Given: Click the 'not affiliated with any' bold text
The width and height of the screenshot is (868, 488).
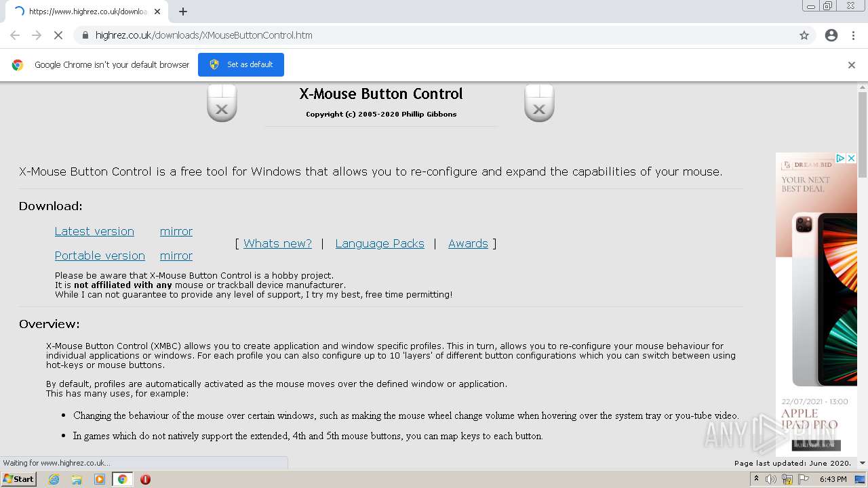Looking at the screenshot, I should point(123,285).
